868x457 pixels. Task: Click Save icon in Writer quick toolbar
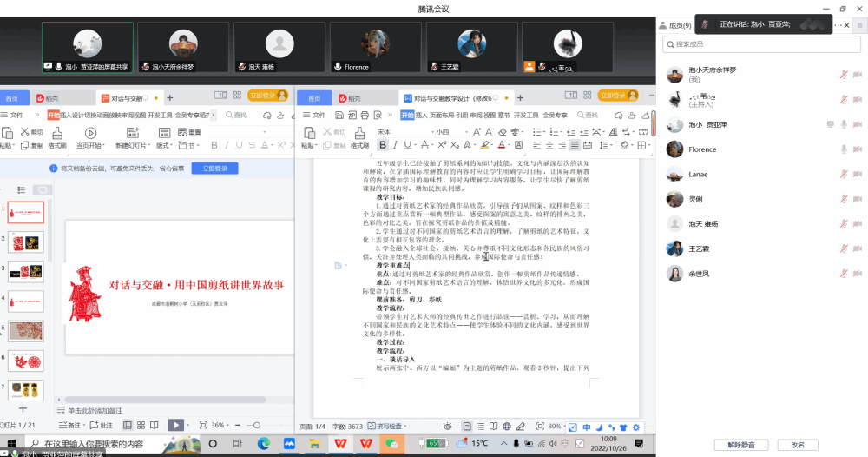[x=339, y=116]
